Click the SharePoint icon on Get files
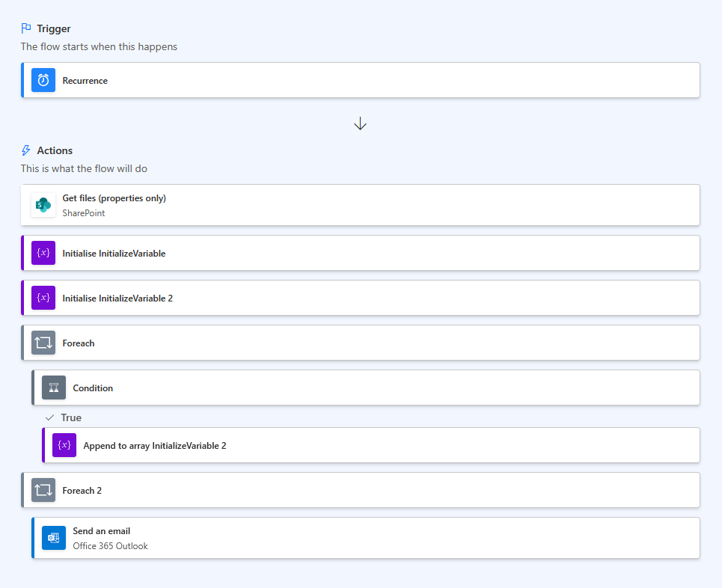 point(43,205)
